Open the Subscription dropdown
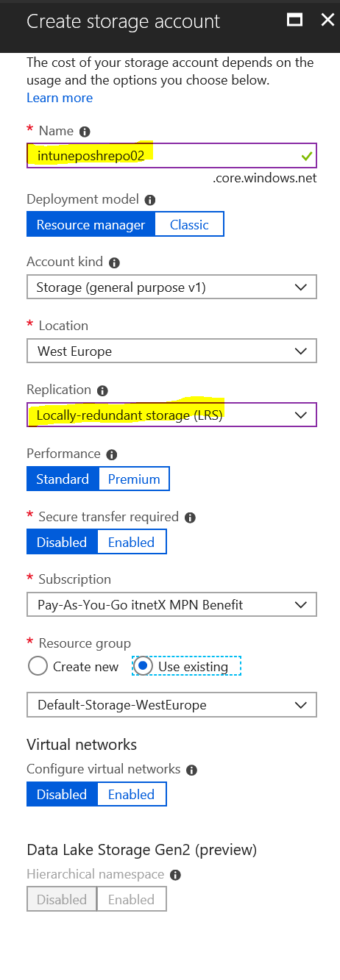The width and height of the screenshot is (340, 980). [x=171, y=606]
